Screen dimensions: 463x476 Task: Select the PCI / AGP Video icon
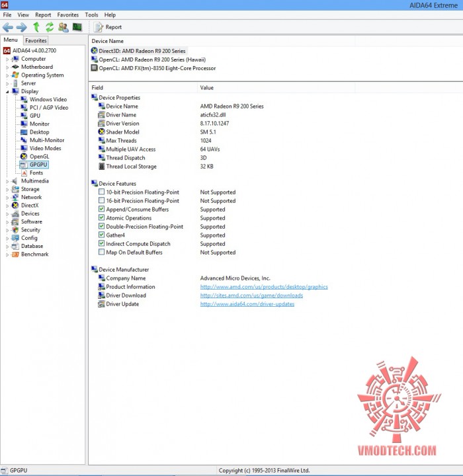pos(24,108)
